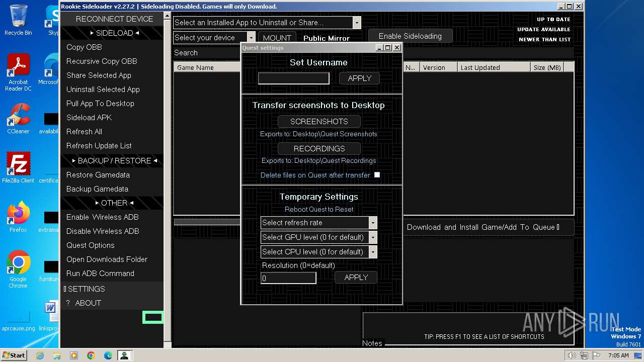Click Internet Explorer icon in taskbar
The height and width of the screenshot is (362, 644).
pyautogui.click(x=40, y=355)
